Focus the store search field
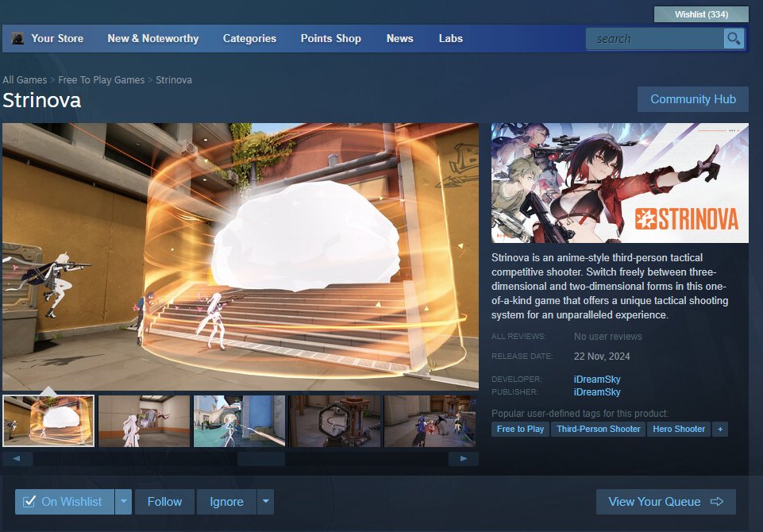The width and height of the screenshot is (763, 532). (x=654, y=38)
